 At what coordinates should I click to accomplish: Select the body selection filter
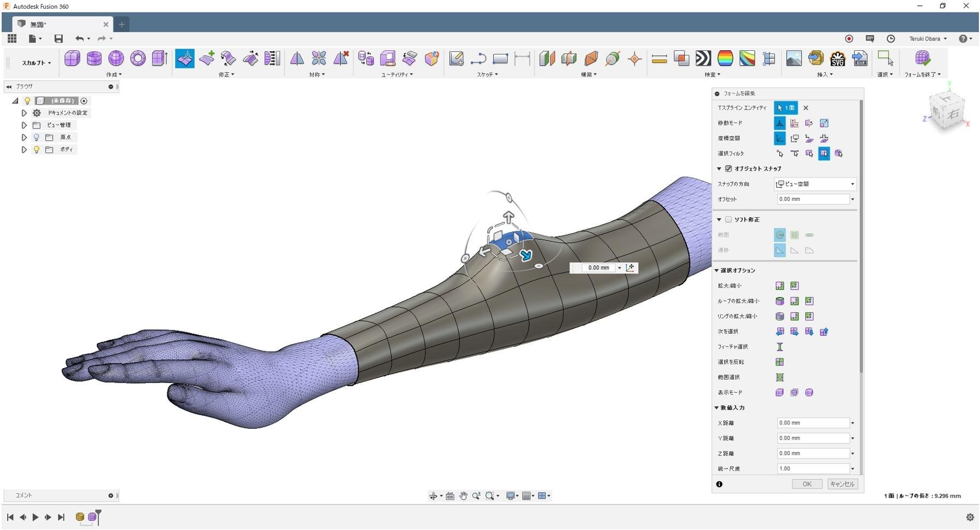click(x=838, y=154)
